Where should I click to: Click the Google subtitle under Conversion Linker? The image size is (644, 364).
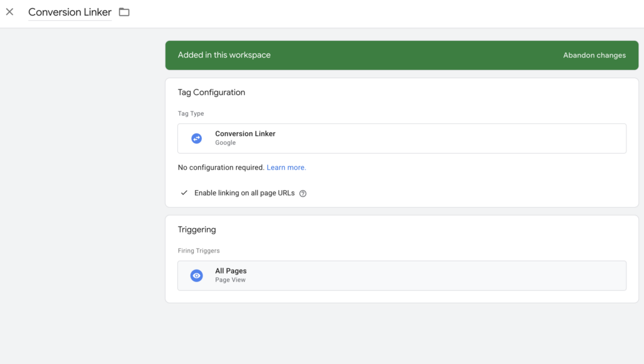click(x=225, y=143)
